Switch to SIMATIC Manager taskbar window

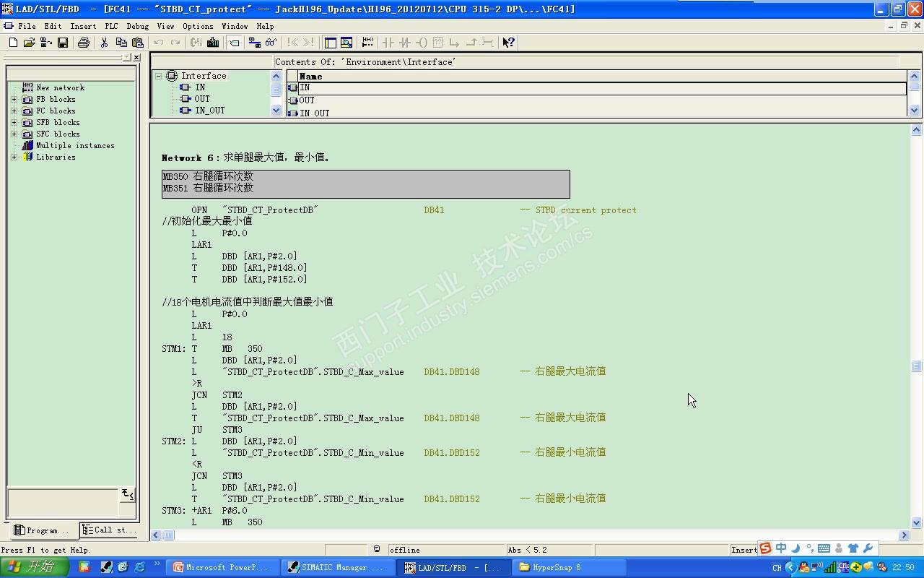coord(339,568)
